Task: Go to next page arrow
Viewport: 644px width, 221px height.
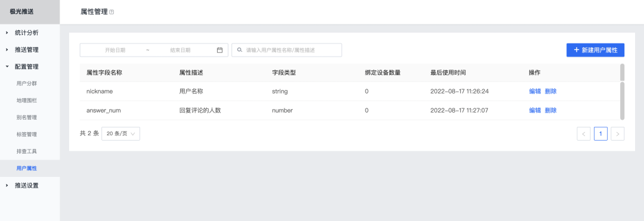Action: point(618,133)
